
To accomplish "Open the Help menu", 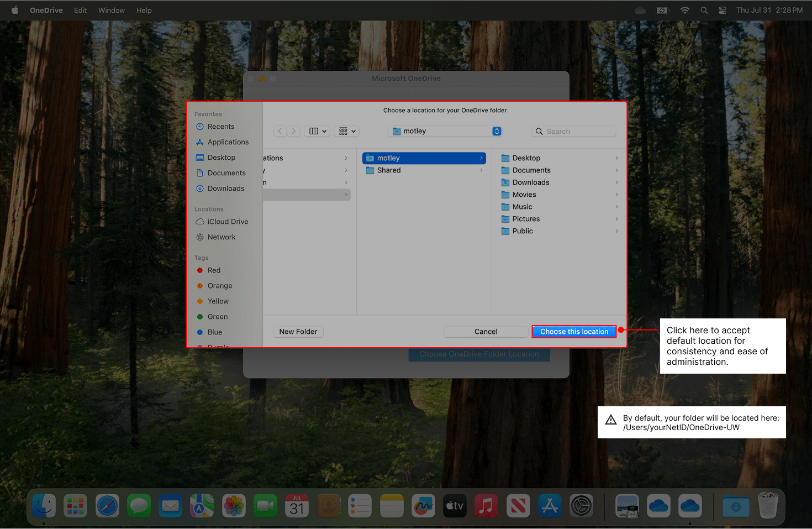I will point(144,11).
